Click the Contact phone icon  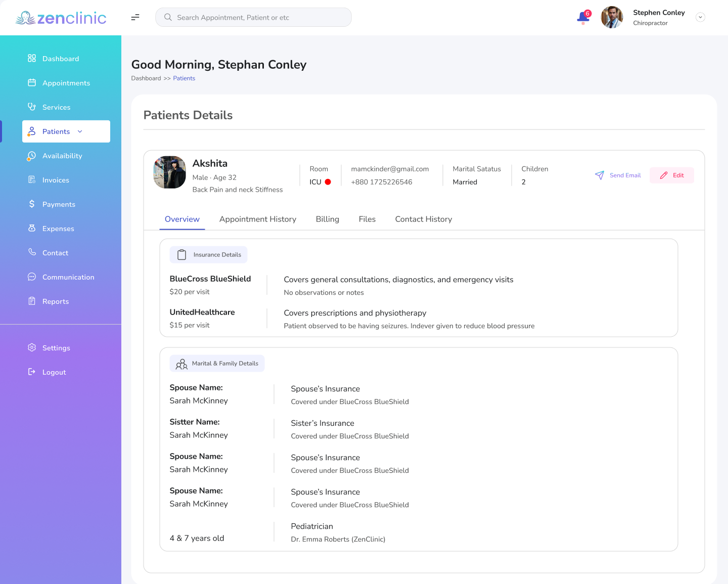coord(32,252)
